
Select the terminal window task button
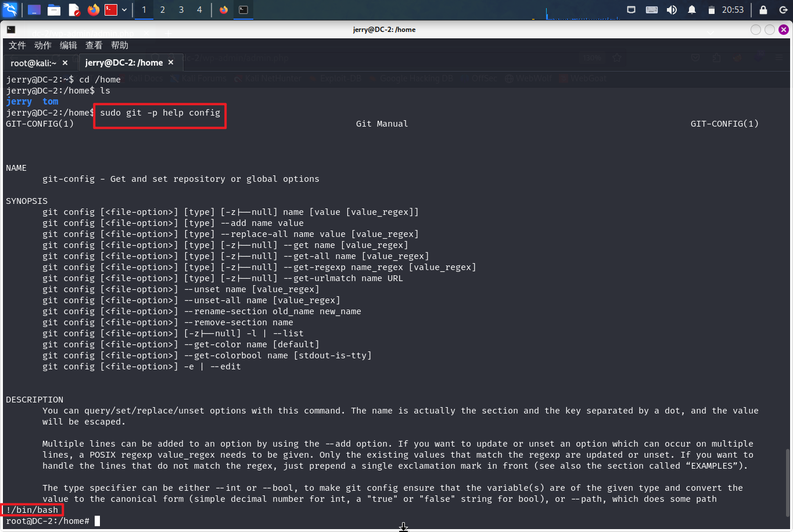tap(243, 10)
